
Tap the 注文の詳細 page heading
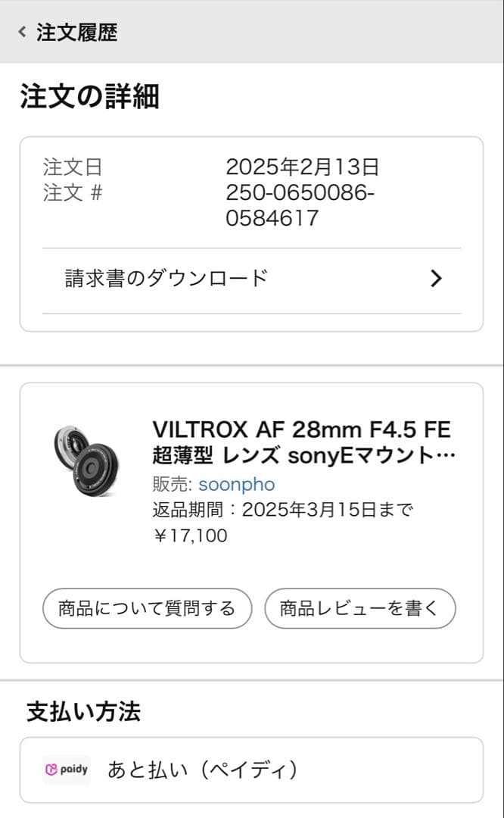(91, 97)
